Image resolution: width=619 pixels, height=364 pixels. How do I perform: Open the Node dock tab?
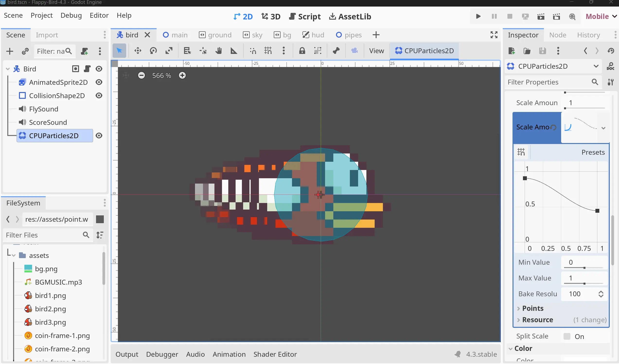tap(557, 35)
